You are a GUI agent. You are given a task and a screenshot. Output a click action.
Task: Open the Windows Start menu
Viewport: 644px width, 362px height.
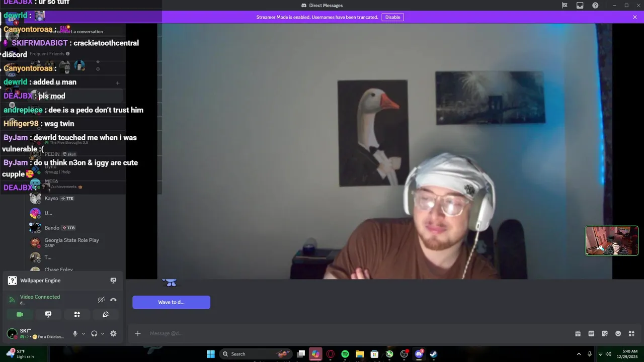click(211, 354)
